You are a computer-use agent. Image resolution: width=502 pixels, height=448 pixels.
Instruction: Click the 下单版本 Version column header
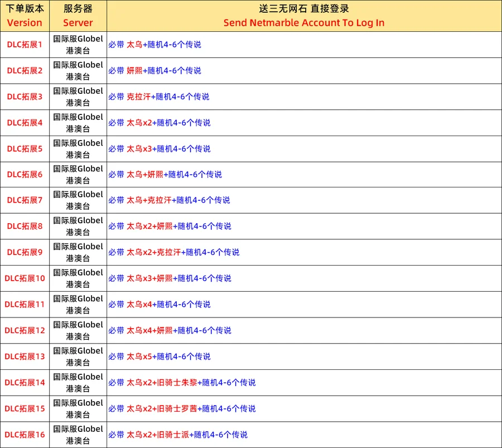(x=25, y=16)
